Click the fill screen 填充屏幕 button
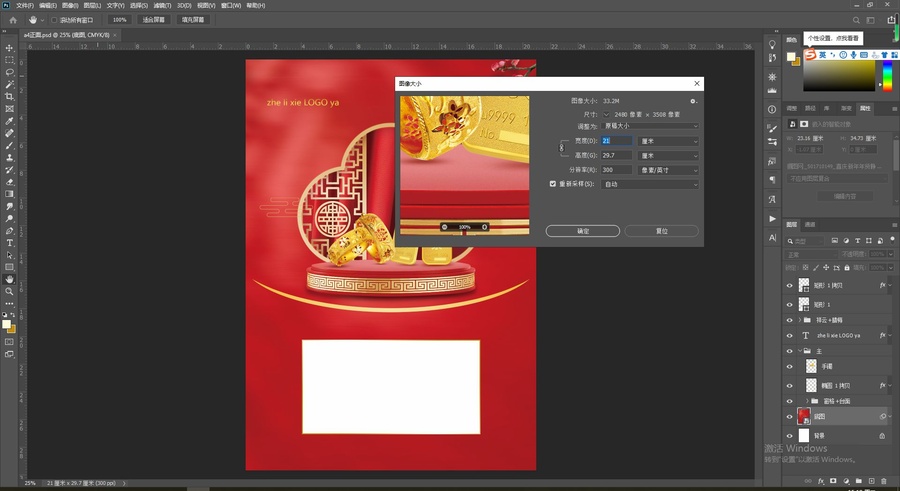The image size is (900, 491). coord(193,20)
